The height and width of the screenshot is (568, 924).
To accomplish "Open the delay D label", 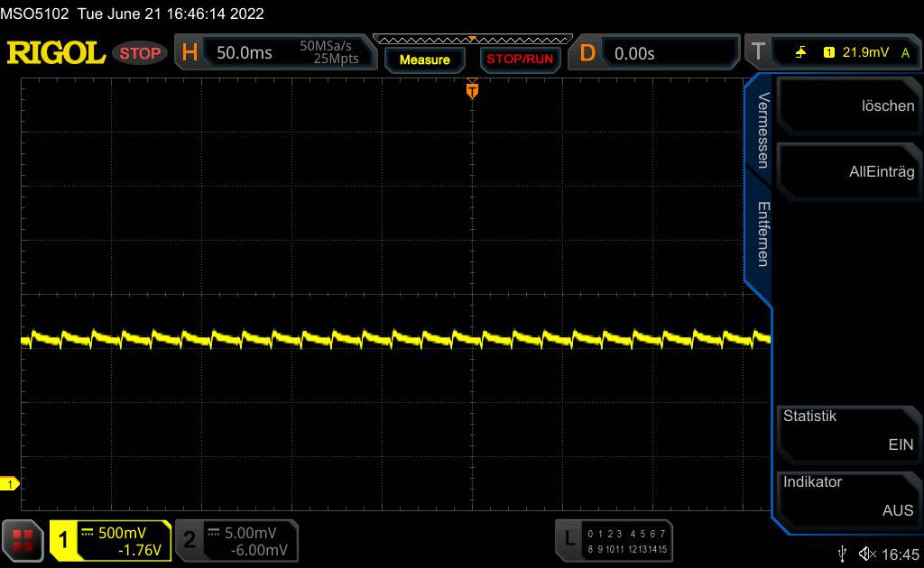I will [x=587, y=53].
